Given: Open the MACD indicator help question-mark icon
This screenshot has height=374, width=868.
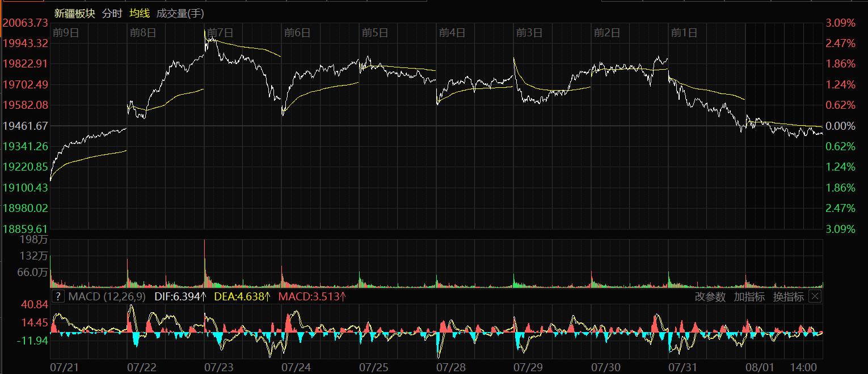Looking at the screenshot, I should (58, 296).
